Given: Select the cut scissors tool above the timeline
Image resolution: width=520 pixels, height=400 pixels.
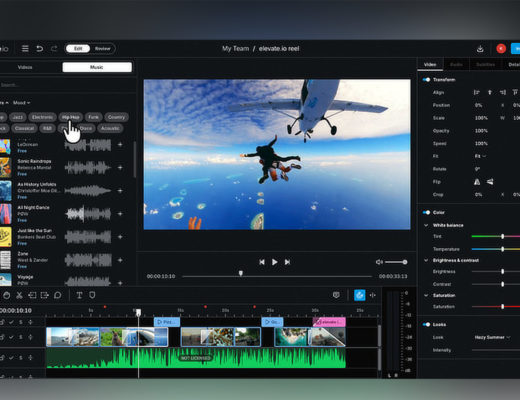Looking at the screenshot, I should click(x=19, y=295).
